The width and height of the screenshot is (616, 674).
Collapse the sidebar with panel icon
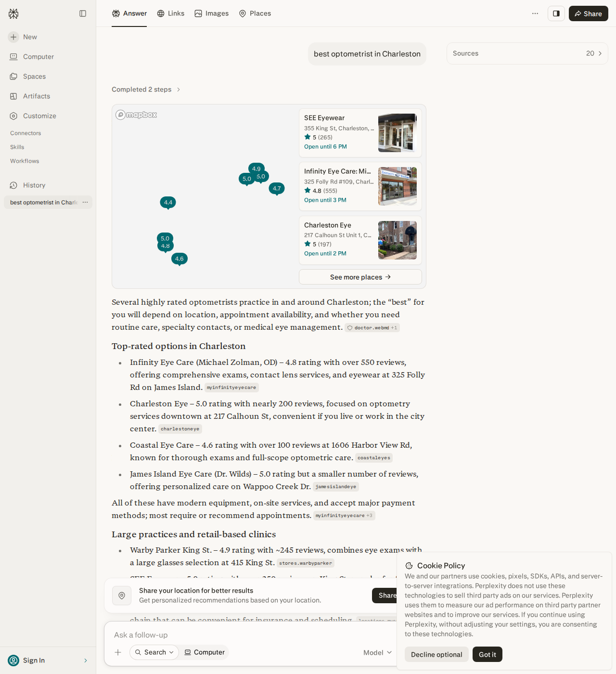pyautogui.click(x=83, y=13)
